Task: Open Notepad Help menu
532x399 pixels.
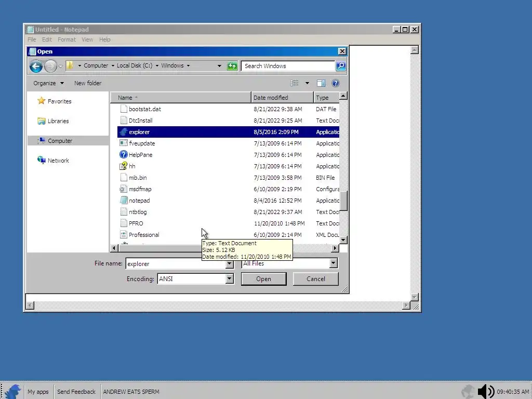Action: coord(105,39)
